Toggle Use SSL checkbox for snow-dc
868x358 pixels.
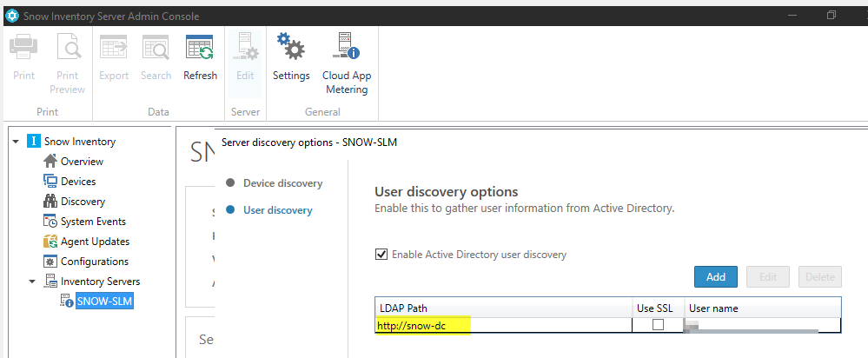[658, 325]
